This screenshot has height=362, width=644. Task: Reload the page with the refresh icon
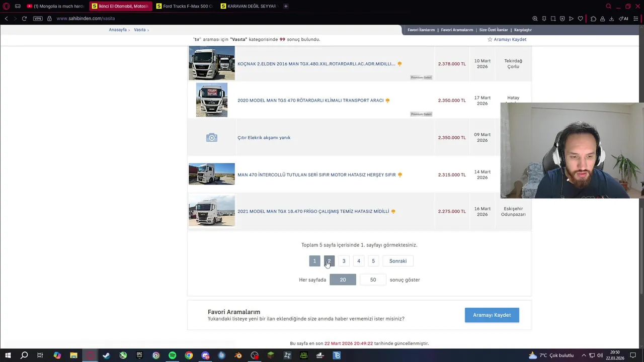point(24,19)
